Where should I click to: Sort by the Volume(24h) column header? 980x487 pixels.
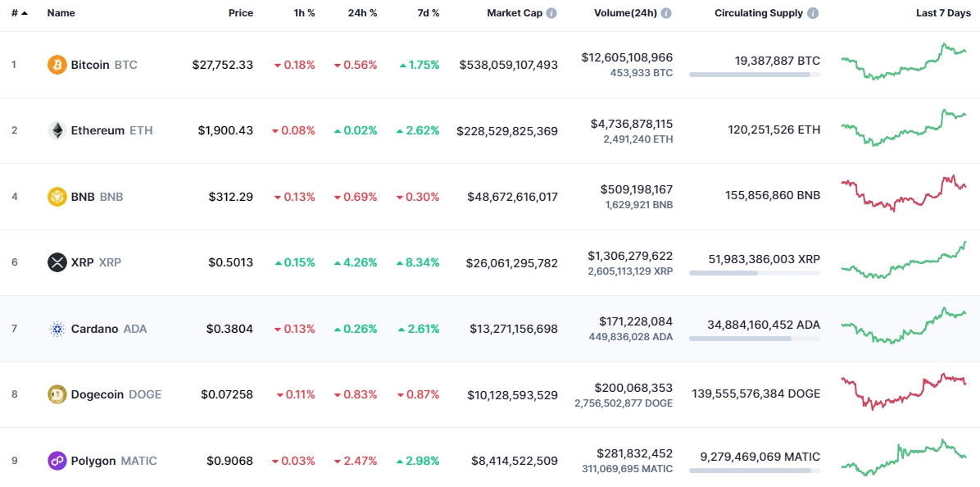(x=626, y=13)
